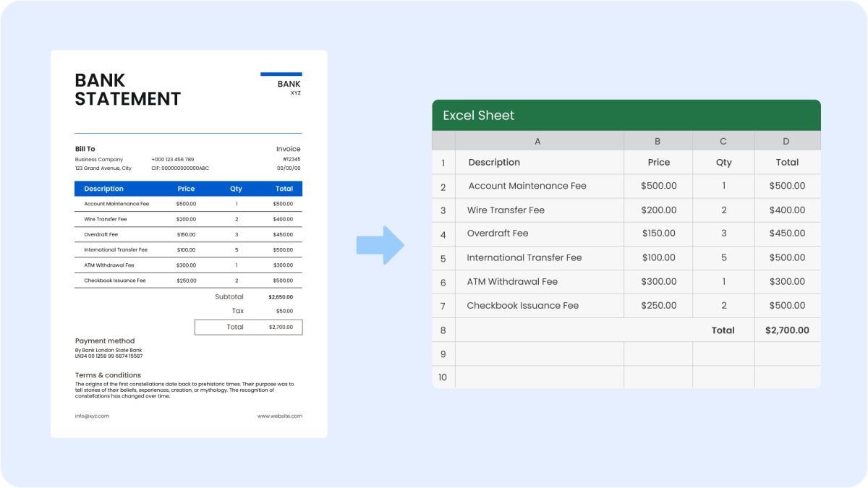The image size is (868, 488).
Task: Click the blue Description header on the invoice
Action: point(103,188)
